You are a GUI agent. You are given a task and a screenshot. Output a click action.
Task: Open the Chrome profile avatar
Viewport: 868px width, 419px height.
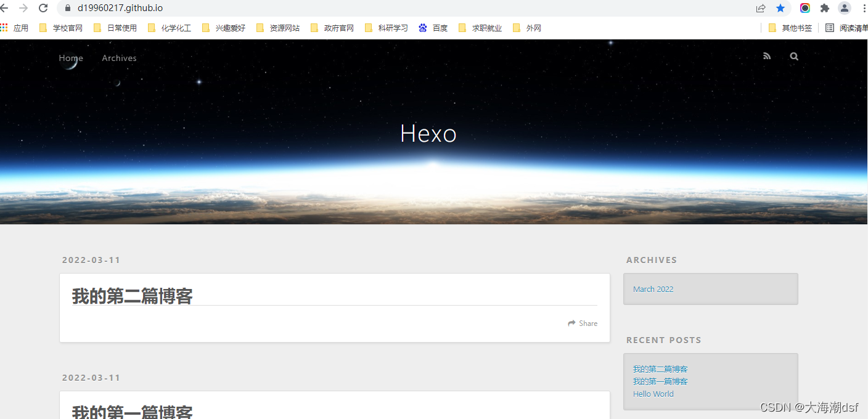845,8
